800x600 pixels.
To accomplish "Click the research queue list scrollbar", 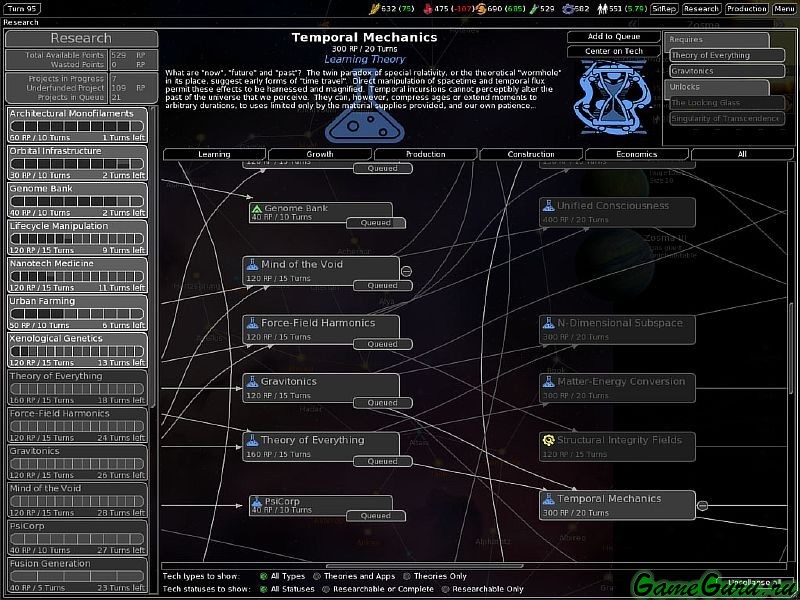I will (153, 255).
